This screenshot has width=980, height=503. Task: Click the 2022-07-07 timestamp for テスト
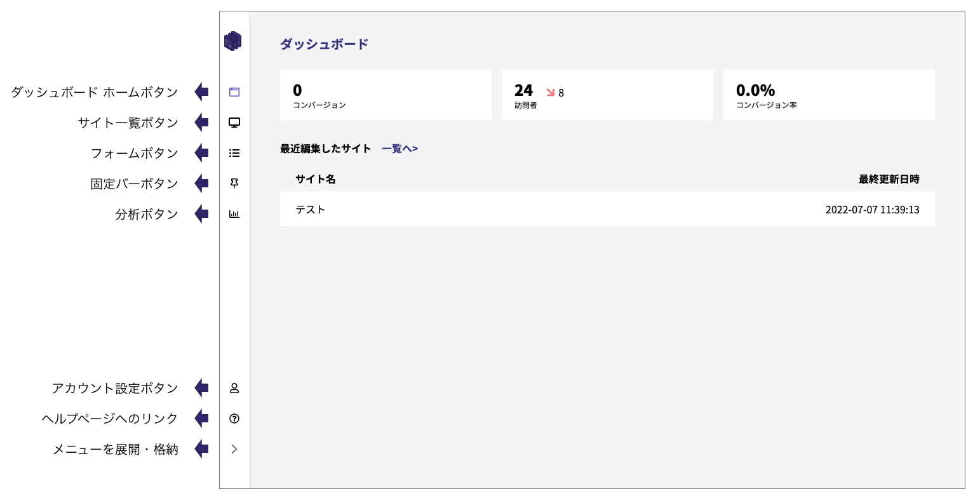[x=873, y=209]
